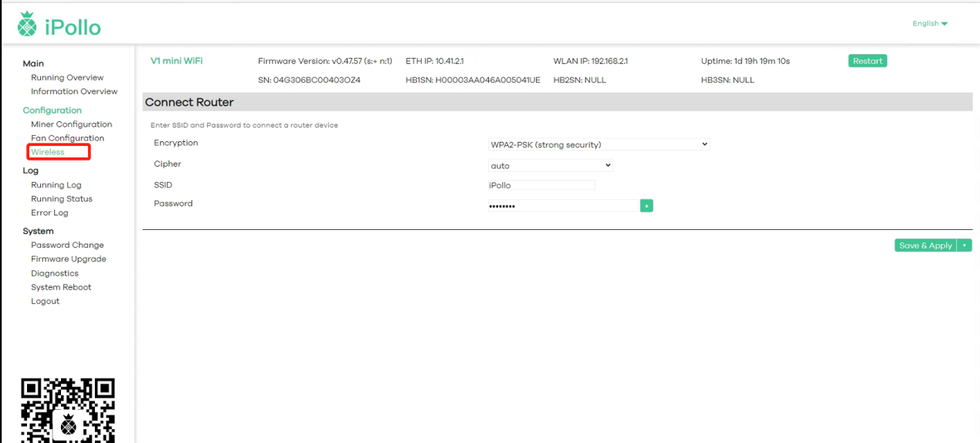
Task: Go to Information Overview page
Action: click(74, 91)
